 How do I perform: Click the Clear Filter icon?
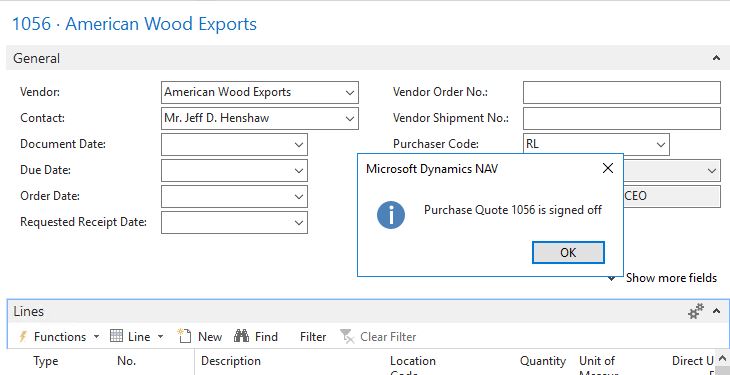pos(347,336)
